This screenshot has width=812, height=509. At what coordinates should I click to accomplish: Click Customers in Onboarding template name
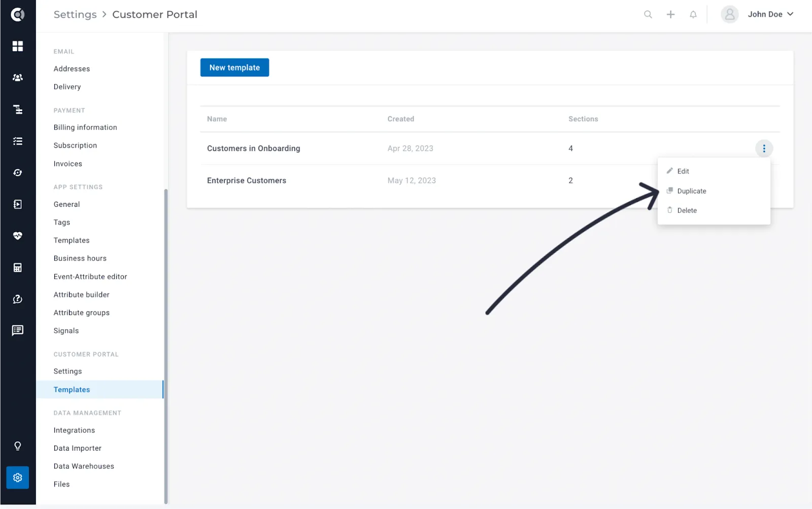[254, 148]
